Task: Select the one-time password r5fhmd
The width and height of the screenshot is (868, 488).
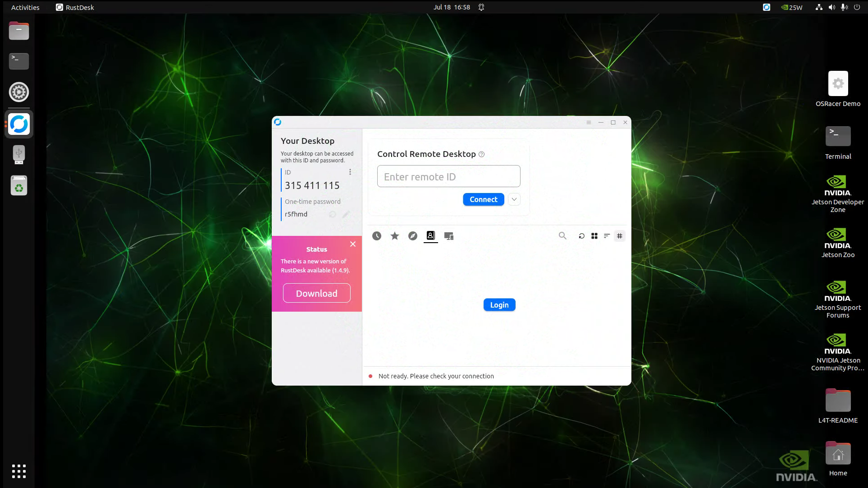Action: coord(296,214)
